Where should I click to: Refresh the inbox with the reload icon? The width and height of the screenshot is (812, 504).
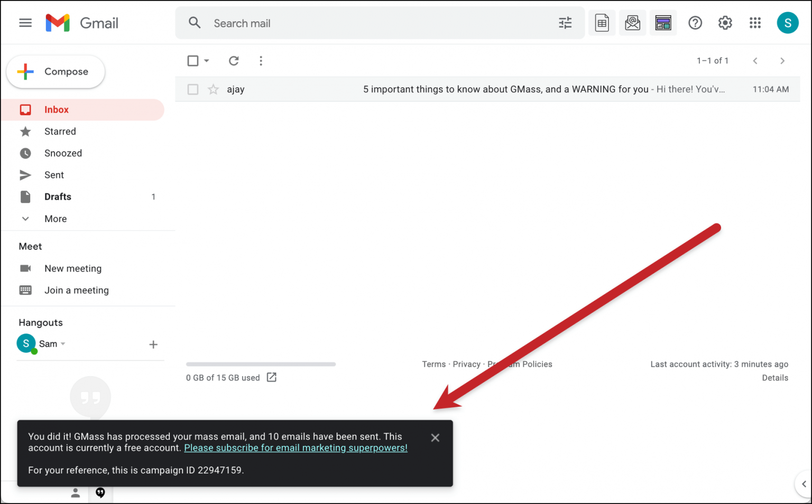[234, 61]
